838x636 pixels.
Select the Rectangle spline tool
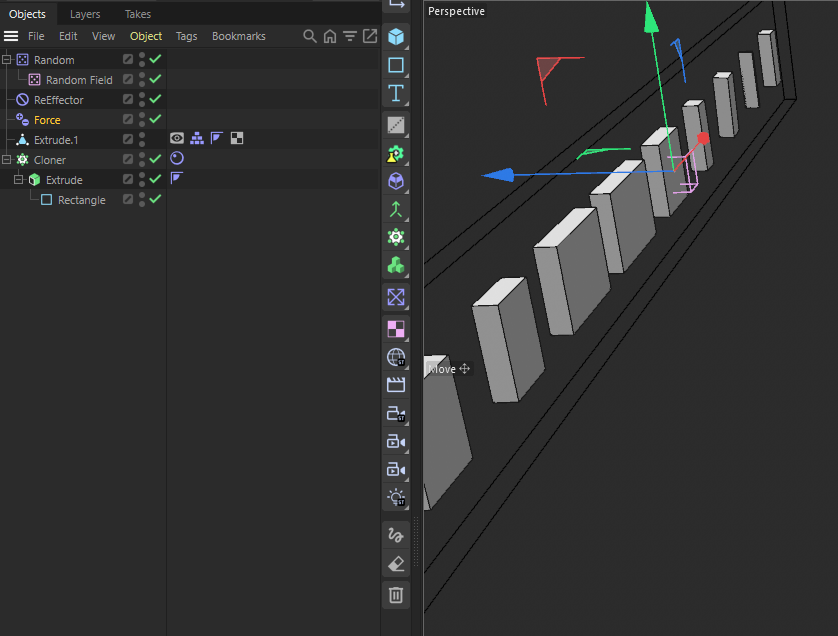click(x=395, y=65)
